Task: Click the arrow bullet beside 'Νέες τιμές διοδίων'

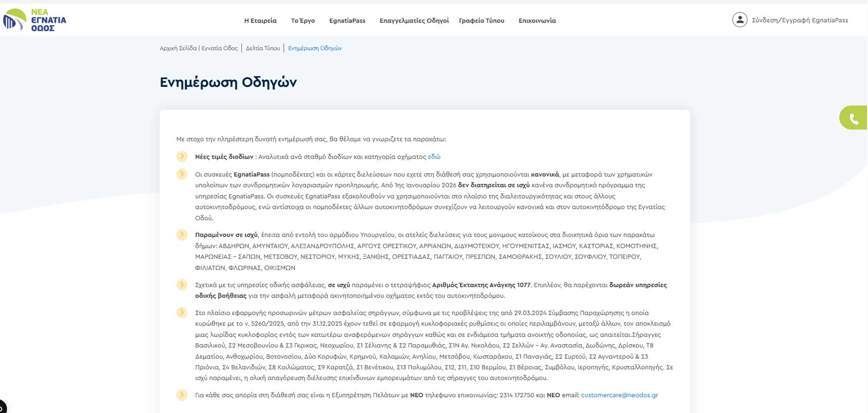Action: coord(182,156)
